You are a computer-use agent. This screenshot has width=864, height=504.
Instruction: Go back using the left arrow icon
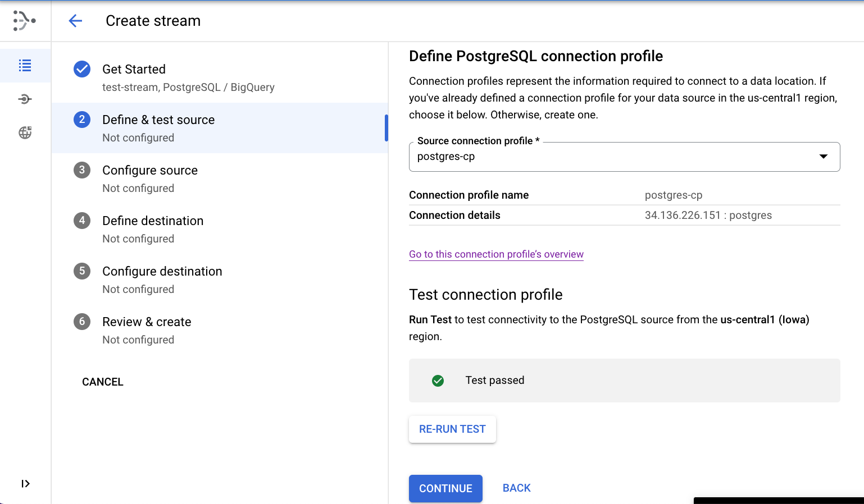point(75,21)
